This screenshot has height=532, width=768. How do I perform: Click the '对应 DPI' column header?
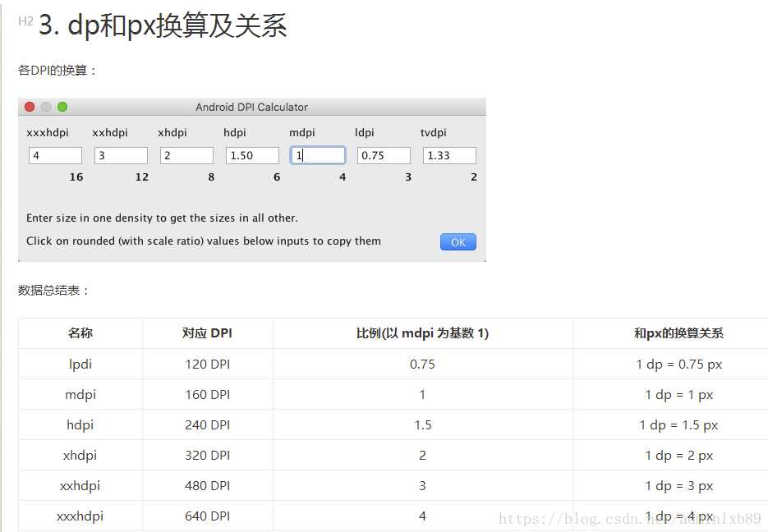[x=207, y=333]
